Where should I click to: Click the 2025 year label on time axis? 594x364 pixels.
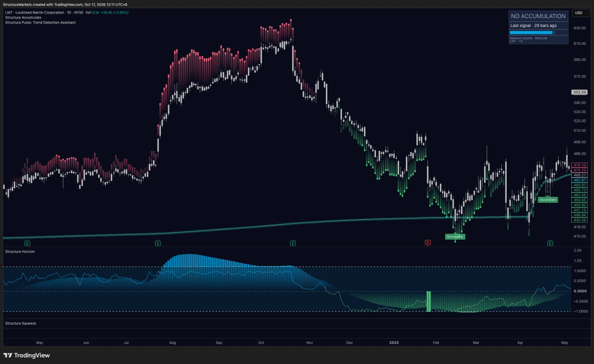tap(394, 343)
